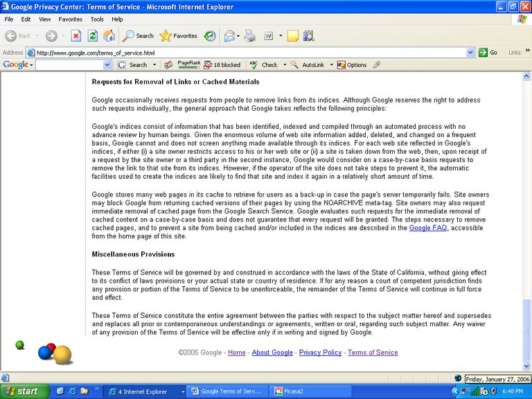Expand Back button history dropdown
Viewport: 532px width, 399px height.
[37, 35]
